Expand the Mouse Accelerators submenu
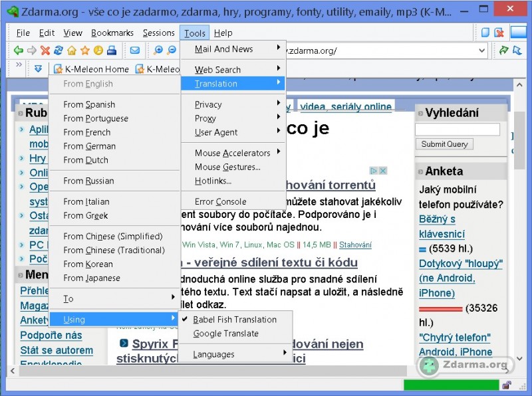Image resolution: width=532 pixels, height=396 pixels. coord(233,153)
